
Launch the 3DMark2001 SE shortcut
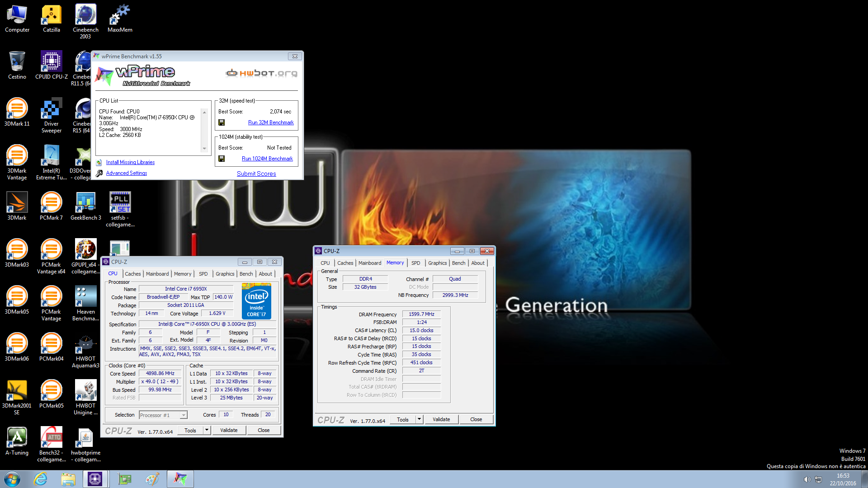point(17,398)
